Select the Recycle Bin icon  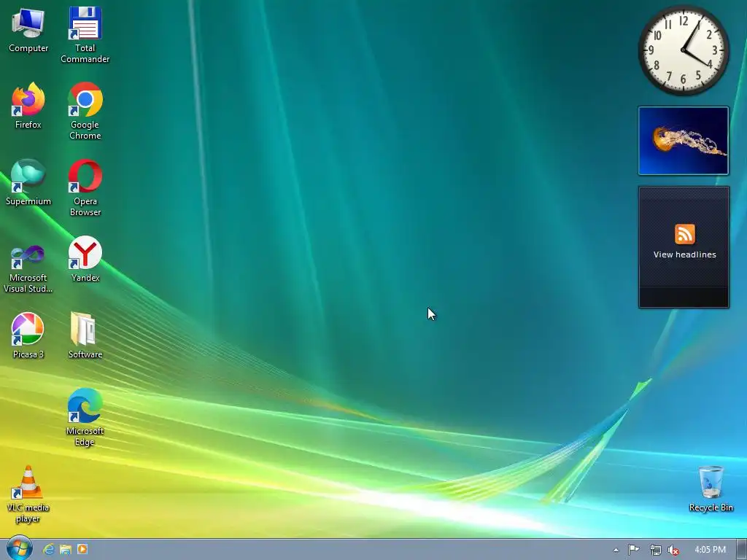(x=711, y=489)
